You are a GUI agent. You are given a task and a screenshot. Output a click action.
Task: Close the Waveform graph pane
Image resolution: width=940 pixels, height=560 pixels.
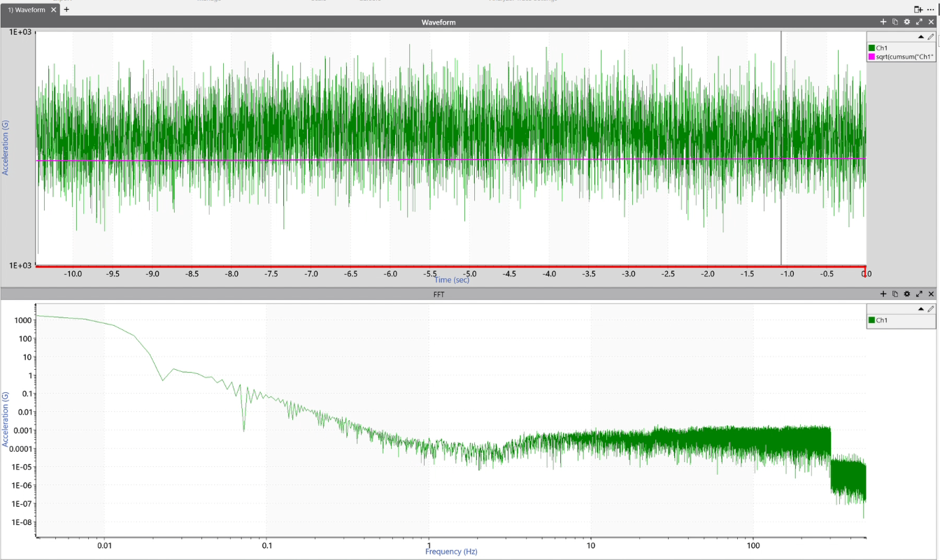click(931, 22)
